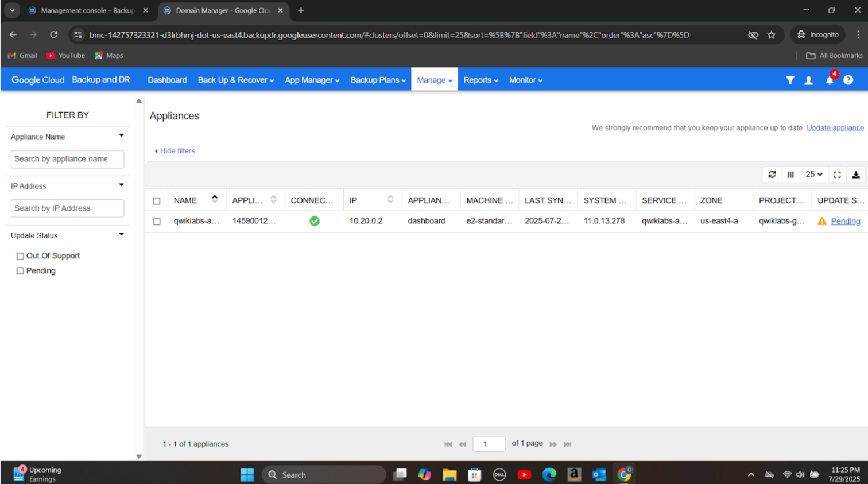Open the notifications bell icon
Screen dimensions: 868x484
tap(829, 80)
